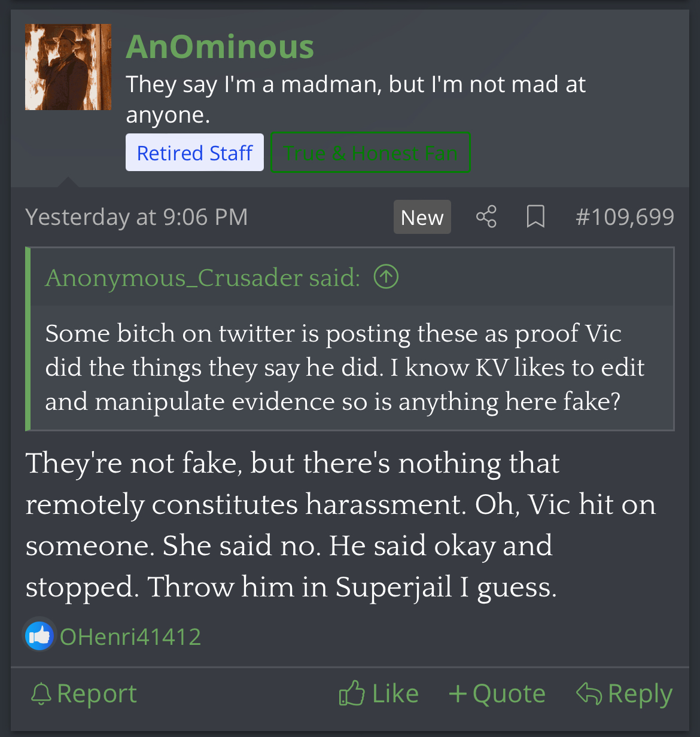700x737 pixels.
Task: Click the True & Honest Fan badge
Action: 370,153
